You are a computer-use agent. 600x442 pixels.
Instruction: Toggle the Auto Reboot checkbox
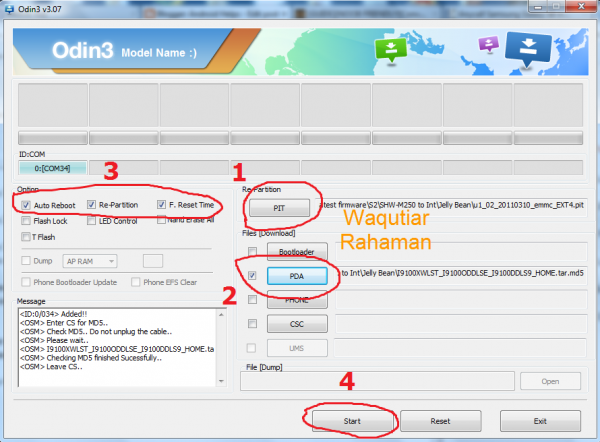pos(26,205)
